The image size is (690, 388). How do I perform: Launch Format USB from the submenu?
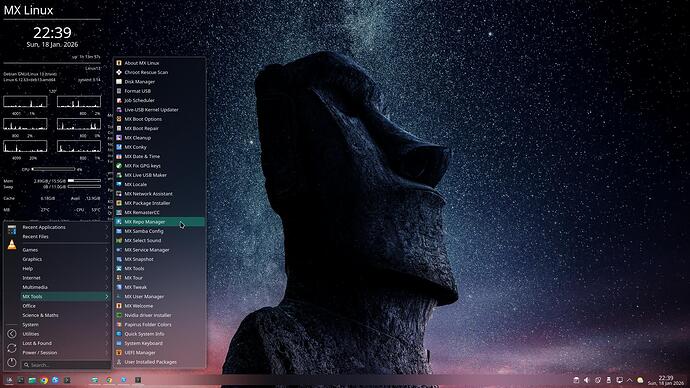tap(159, 91)
